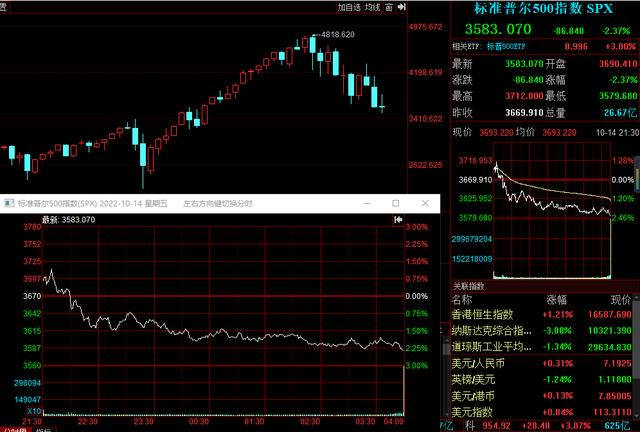
Task: Maximize the SPX intraday popup window
Action: [x=396, y=203]
